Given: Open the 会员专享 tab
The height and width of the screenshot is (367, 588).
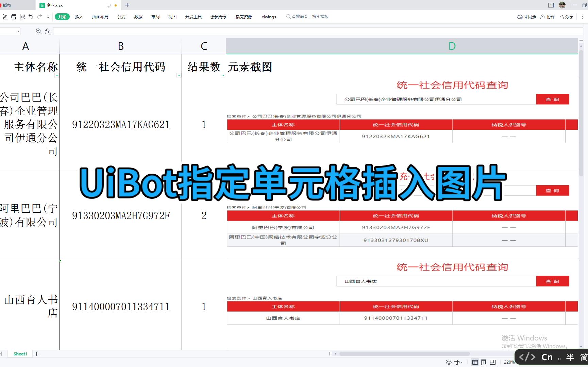Looking at the screenshot, I should [219, 17].
